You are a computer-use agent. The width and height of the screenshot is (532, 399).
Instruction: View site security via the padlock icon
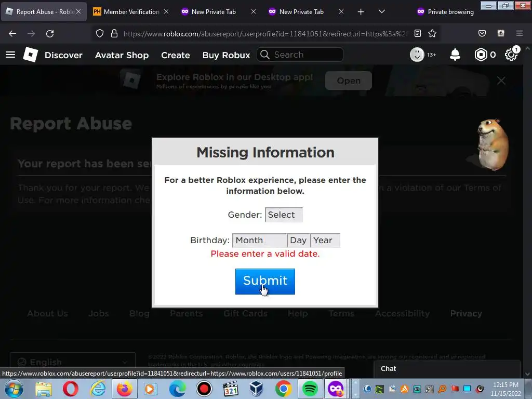pyautogui.click(x=114, y=33)
